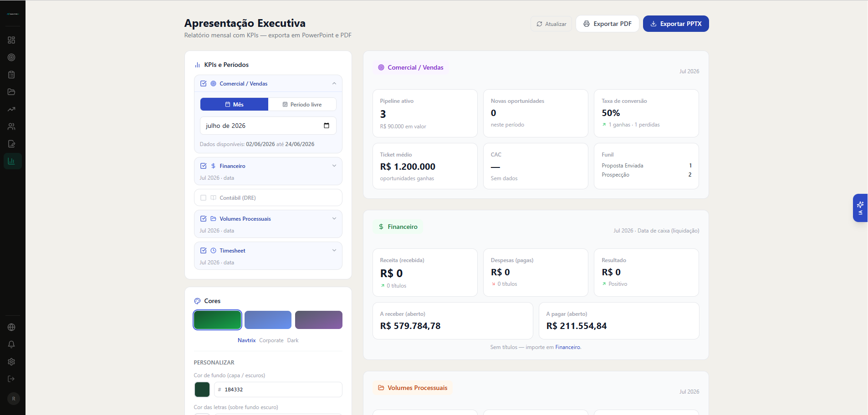Click the Taxa de conversão card
Screen dimensions: 868x415
pyautogui.click(x=646, y=113)
